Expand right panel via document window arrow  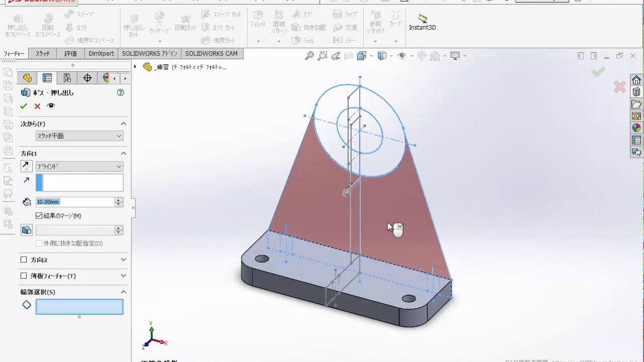pos(594,56)
